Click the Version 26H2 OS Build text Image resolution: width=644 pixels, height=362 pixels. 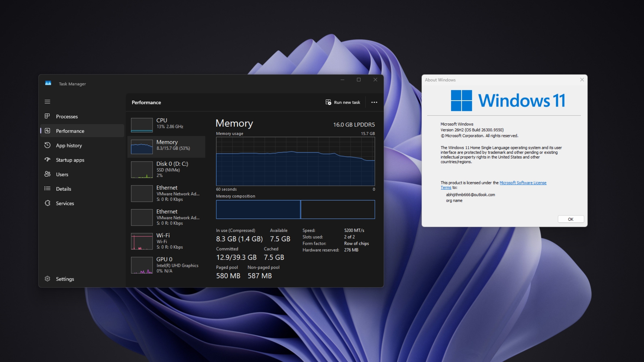point(472,130)
